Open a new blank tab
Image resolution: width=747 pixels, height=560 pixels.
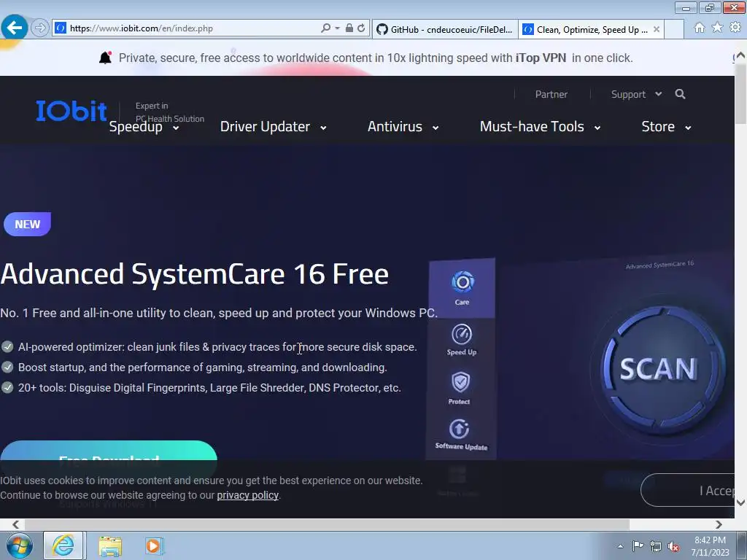[x=674, y=29]
